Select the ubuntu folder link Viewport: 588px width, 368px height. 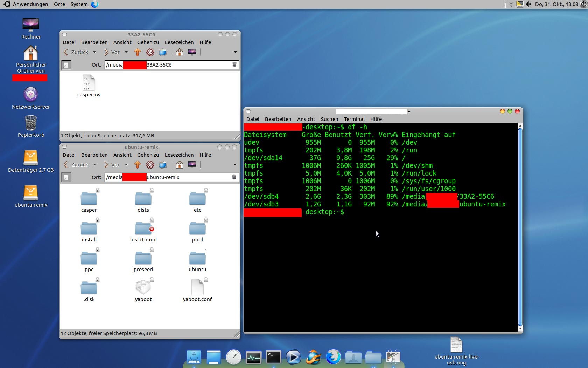[x=197, y=260]
